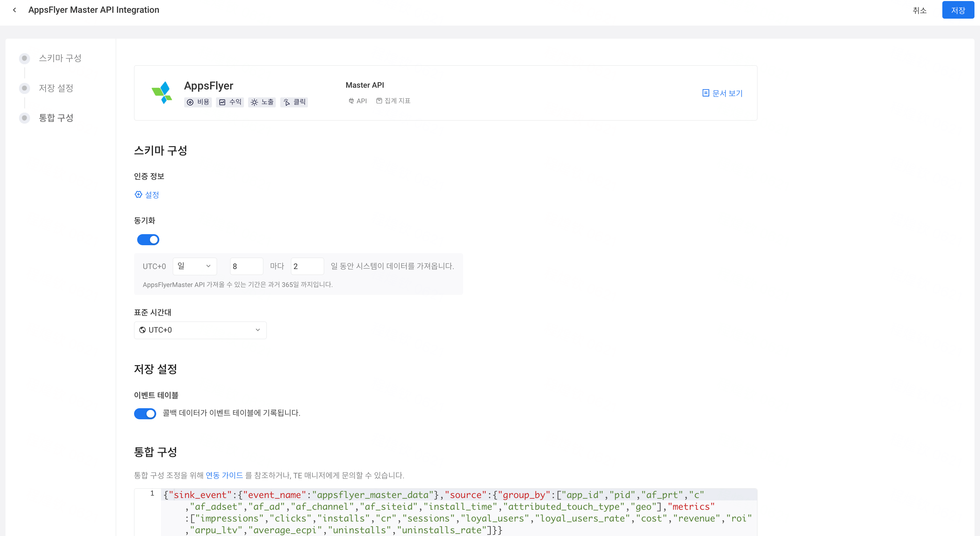Click the document icon beside 문서 보기
980x536 pixels.
pos(706,93)
